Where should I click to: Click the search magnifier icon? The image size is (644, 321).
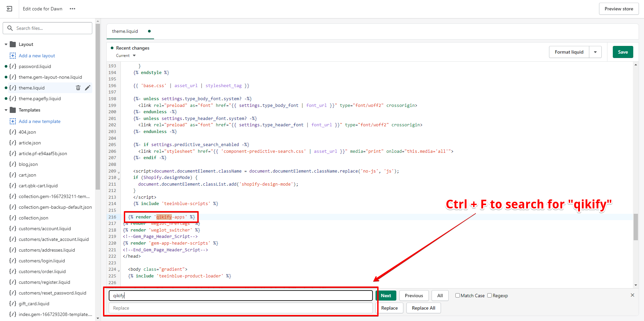(10, 28)
